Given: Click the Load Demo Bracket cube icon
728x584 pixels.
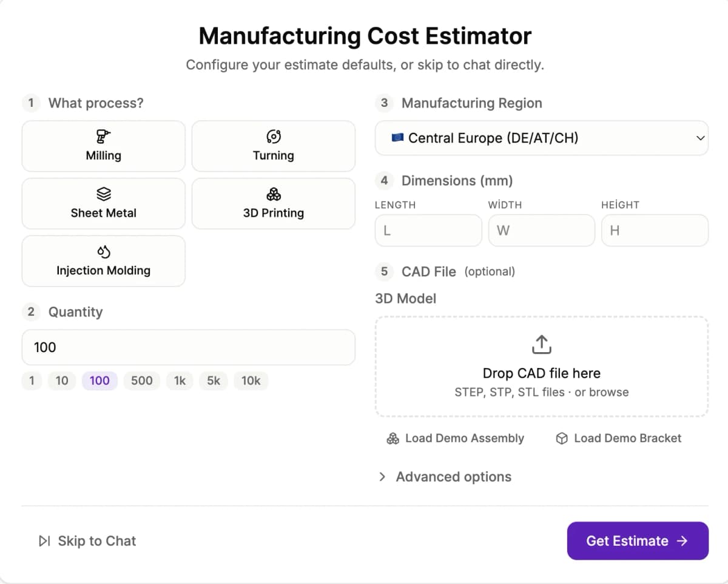Looking at the screenshot, I should click(561, 438).
